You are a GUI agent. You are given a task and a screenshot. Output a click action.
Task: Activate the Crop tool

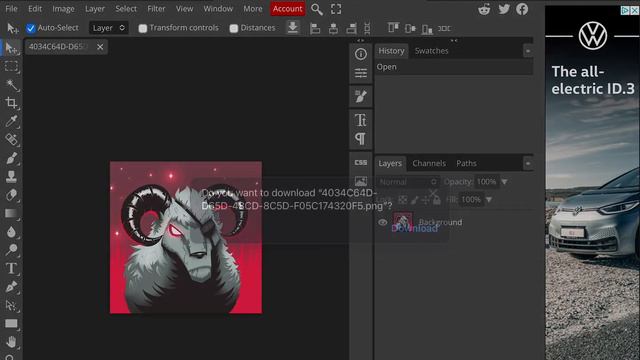[11, 103]
